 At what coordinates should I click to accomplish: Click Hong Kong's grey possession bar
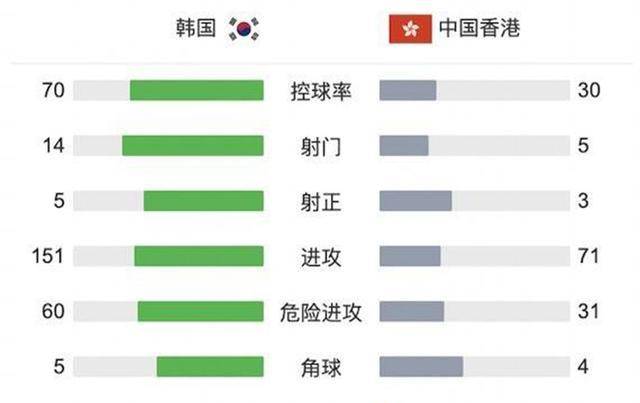click(408, 90)
